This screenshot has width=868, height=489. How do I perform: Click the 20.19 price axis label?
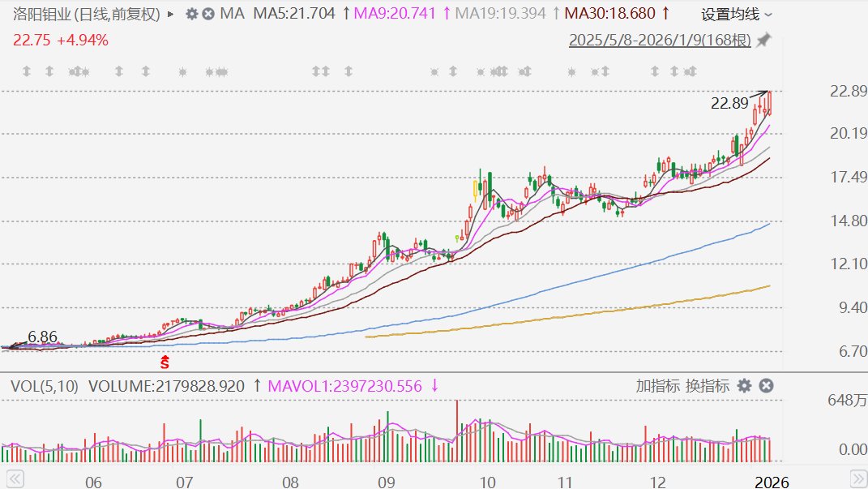point(848,133)
